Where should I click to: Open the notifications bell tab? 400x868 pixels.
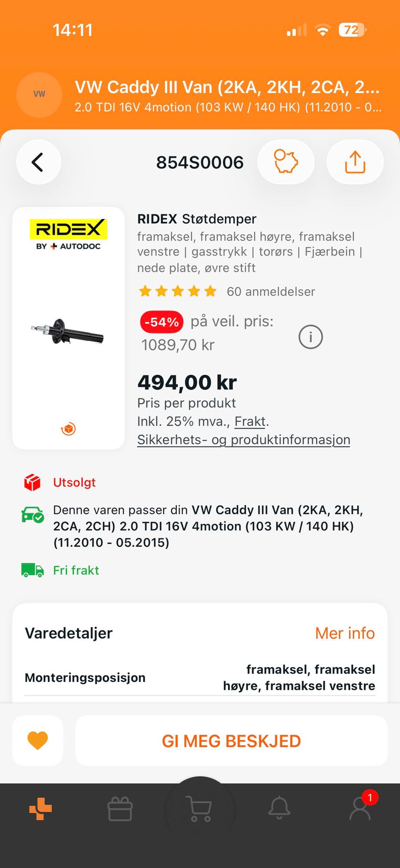point(279,809)
